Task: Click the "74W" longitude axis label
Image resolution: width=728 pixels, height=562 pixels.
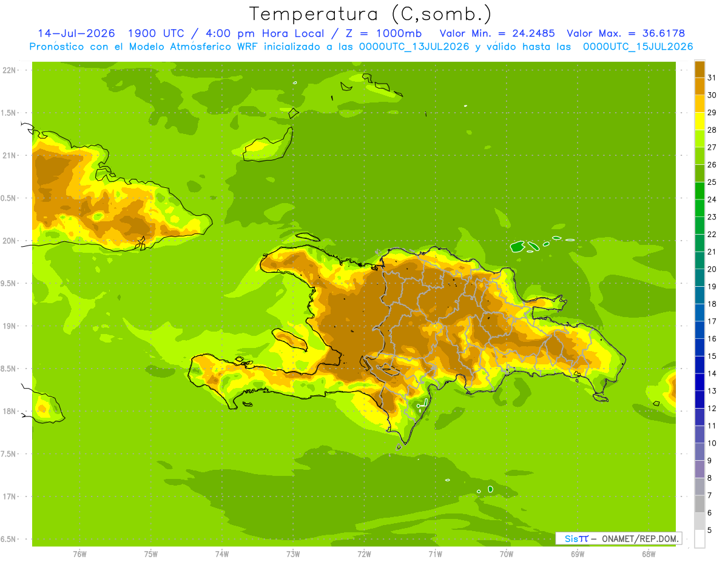Action: pos(222,554)
